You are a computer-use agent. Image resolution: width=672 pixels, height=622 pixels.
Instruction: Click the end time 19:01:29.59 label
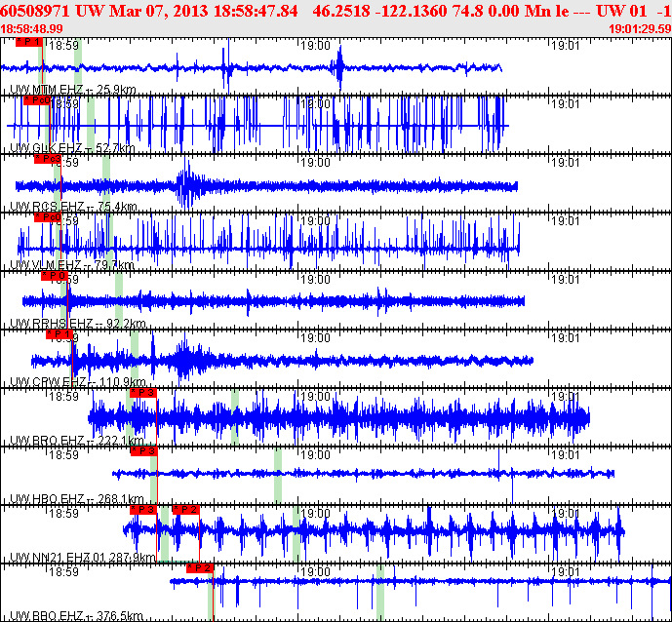coord(638,29)
